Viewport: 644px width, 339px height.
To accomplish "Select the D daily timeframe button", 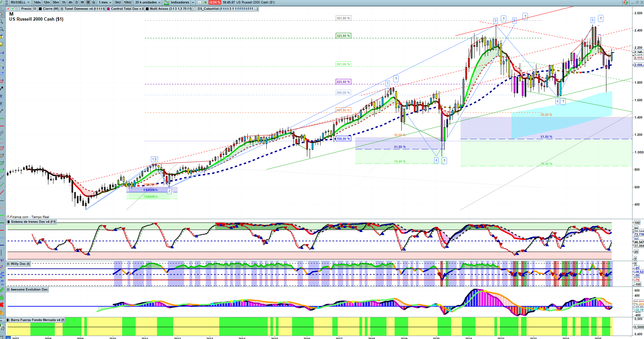I will coord(76,2).
